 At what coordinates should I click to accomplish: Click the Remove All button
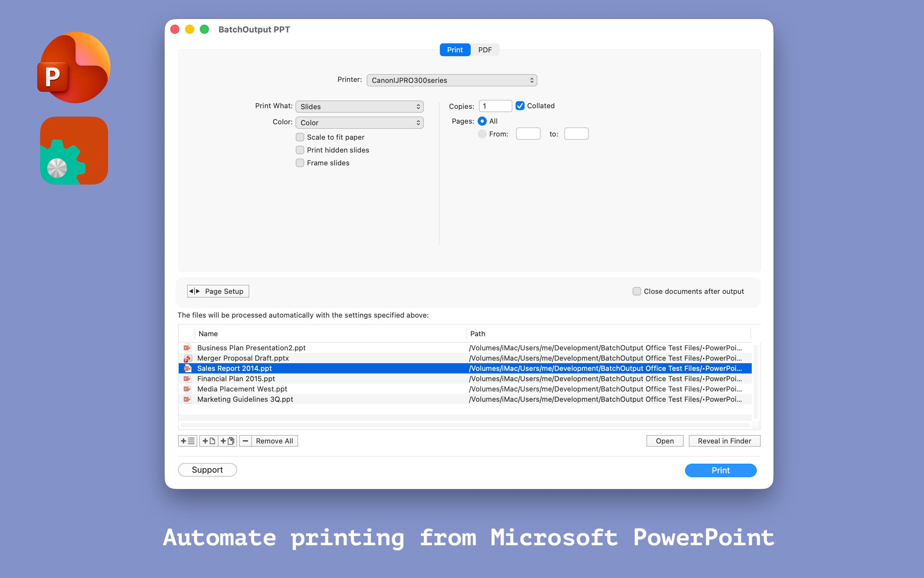(275, 441)
